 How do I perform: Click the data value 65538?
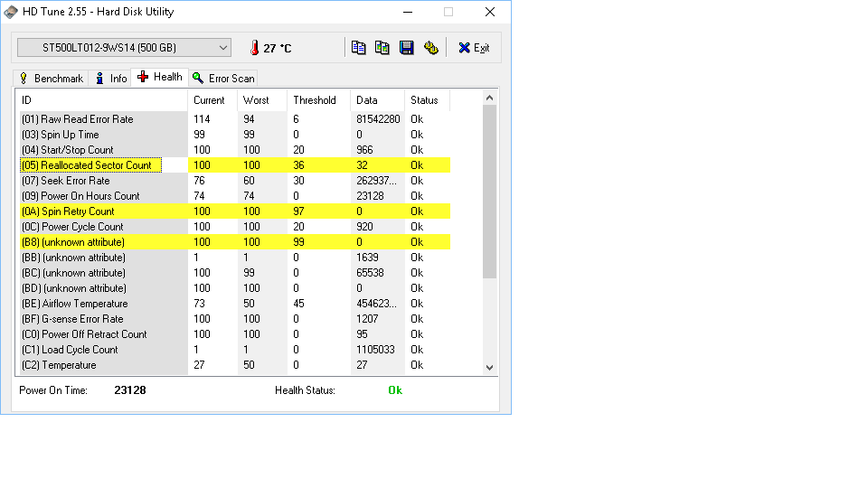pos(371,273)
